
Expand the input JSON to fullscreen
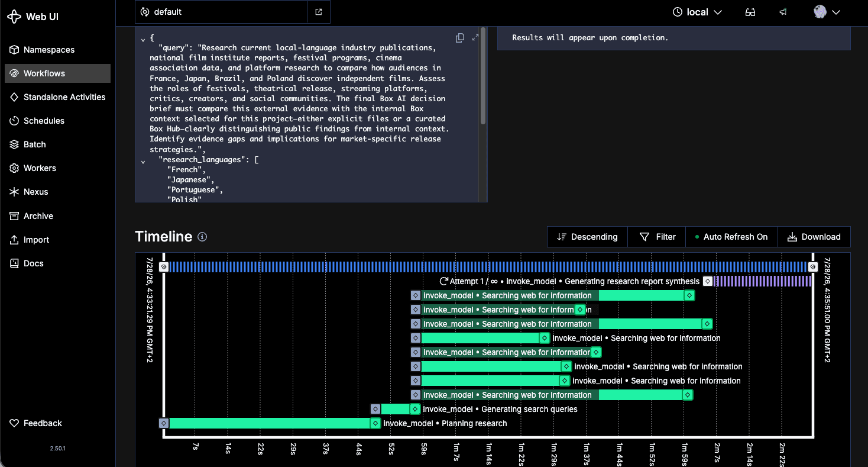[x=475, y=38]
